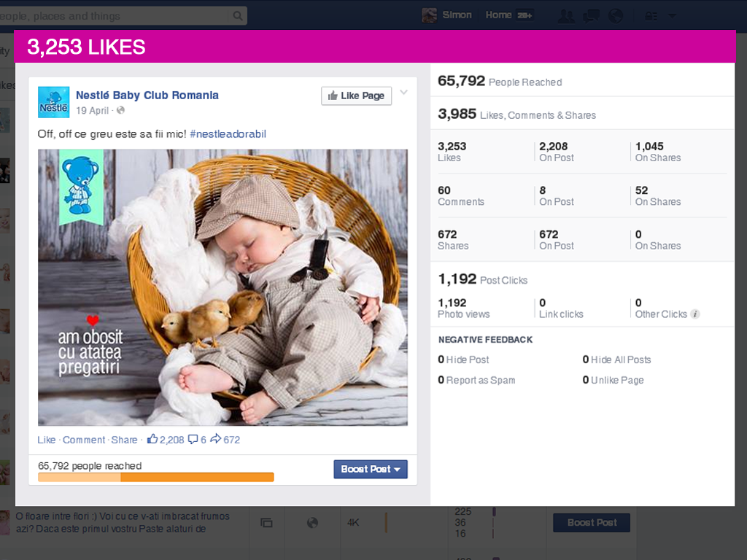Click the info icon beside Other Clicks

coord(695,314)
